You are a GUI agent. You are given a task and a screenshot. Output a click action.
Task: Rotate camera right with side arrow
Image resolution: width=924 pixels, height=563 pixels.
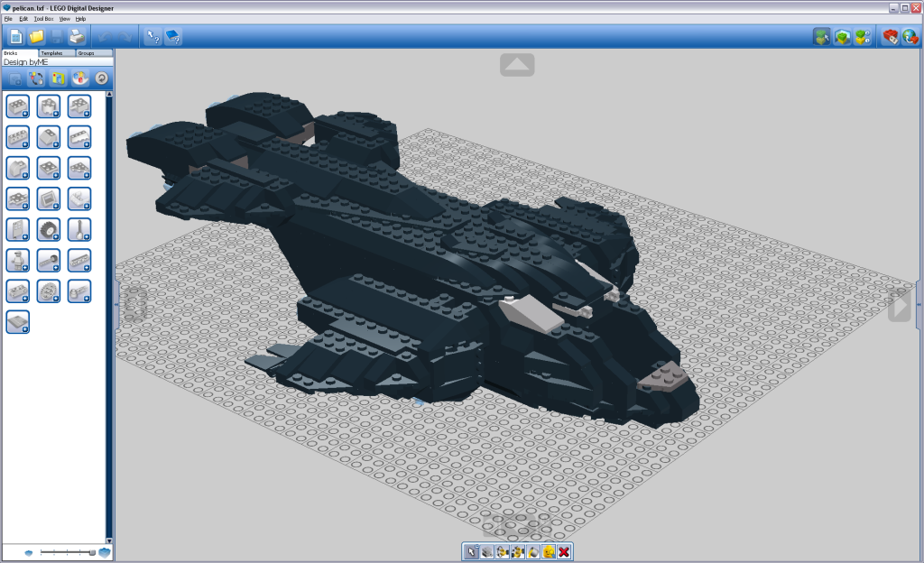(x=900, y=306)
